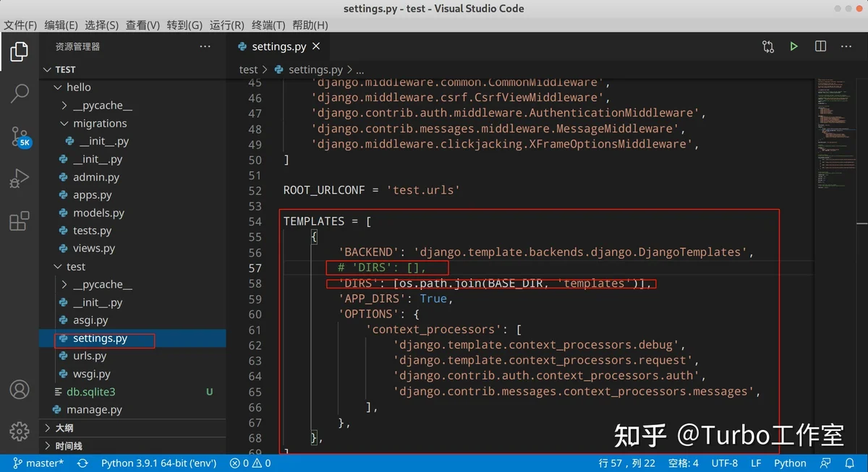Open the Accounts icon in activity bar
This screenshot has height=472, width=868.
[x=20, y=390]
